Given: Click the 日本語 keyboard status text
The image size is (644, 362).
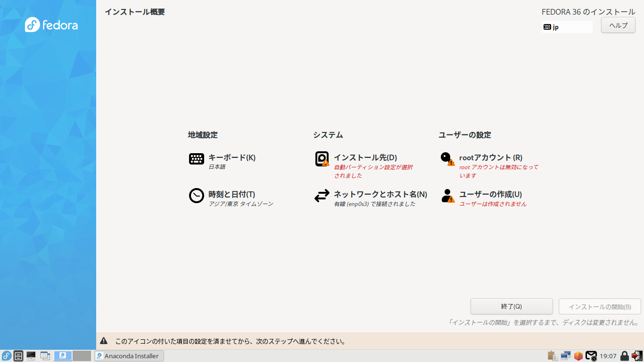Looking at the screenshot, I should click(217, 167).
